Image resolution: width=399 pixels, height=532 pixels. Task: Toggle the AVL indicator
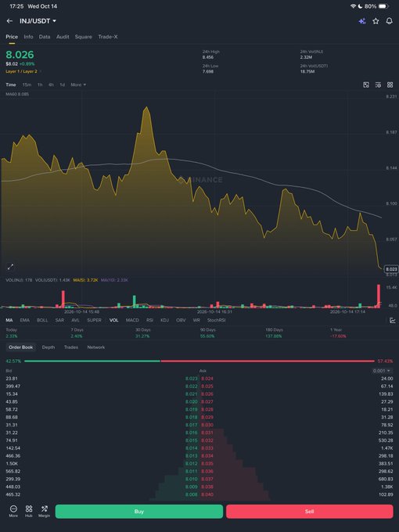(76, 320)
